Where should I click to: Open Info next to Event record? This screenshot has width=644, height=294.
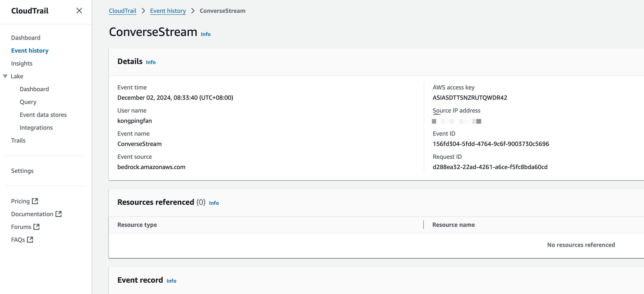tap(171, 281)
